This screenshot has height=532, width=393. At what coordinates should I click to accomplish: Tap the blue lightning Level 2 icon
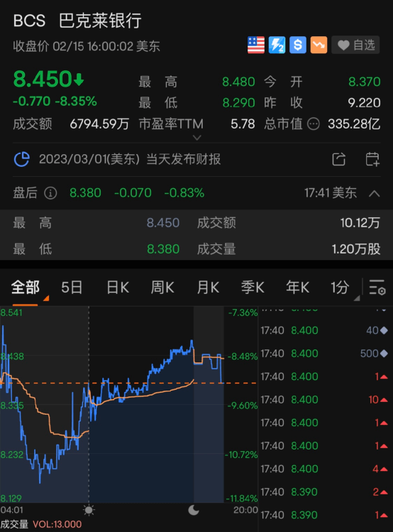(277, 45)
